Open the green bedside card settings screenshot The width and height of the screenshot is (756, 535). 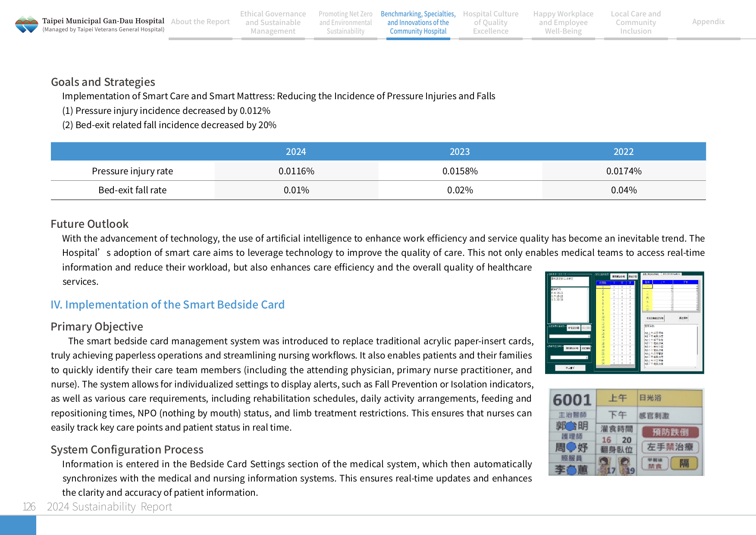(x=624, y=323)
